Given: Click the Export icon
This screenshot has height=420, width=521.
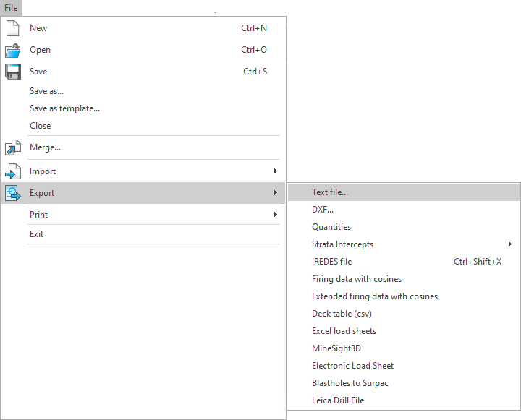Looking at the screenshot, I should 12,193.
